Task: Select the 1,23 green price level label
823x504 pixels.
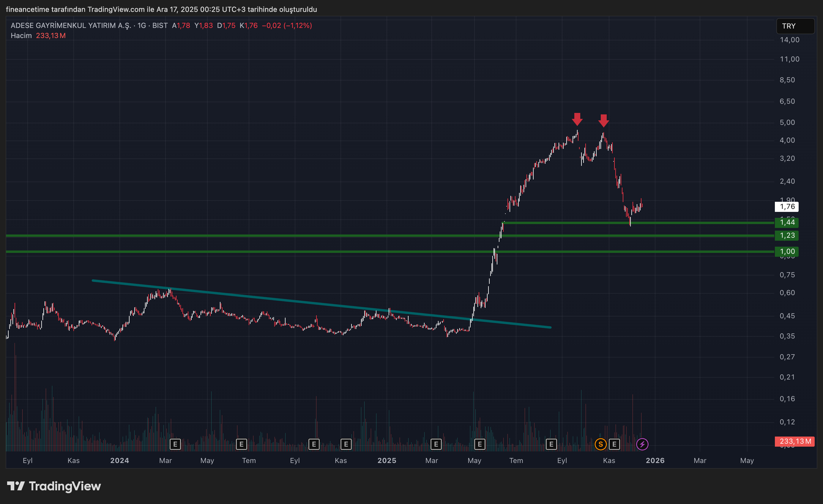Action: point(786,235)
